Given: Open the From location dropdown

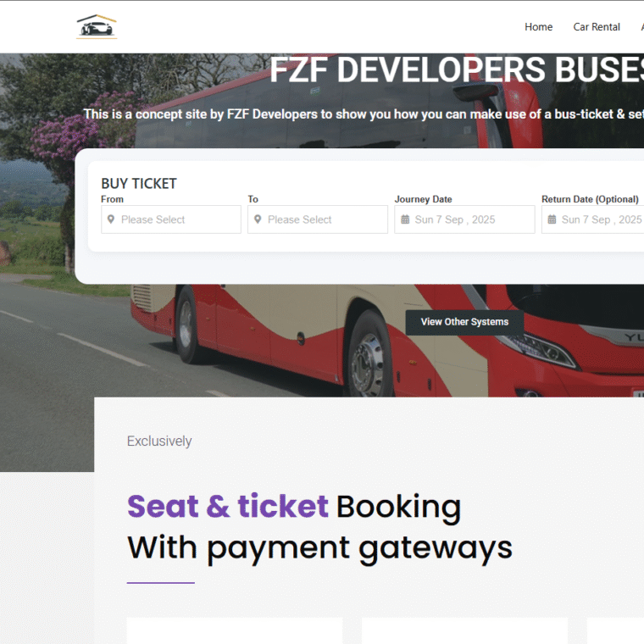Looking at the screenshot, I should 171,219.
